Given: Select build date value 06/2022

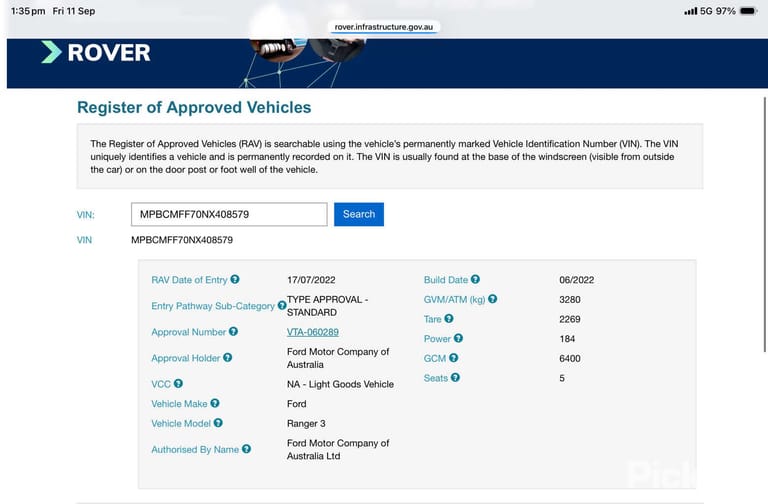Looking at the screenshot, I should tap(576, 280).
